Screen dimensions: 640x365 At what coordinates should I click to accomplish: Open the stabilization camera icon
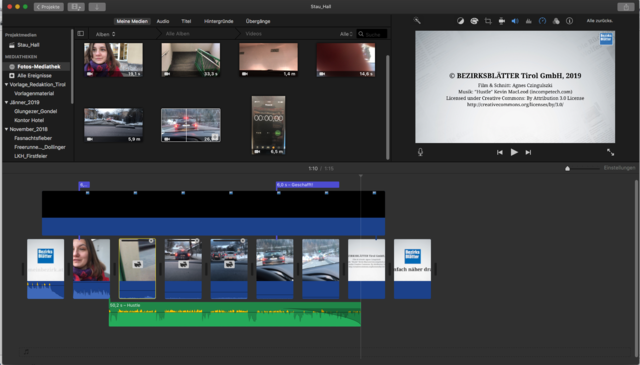pyautogui.click(x=502, y=21)
